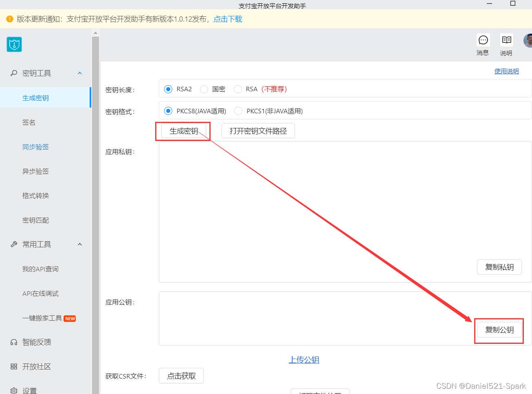
Task: Click 打开密钥文件路径 button
Action: (258, 131)
